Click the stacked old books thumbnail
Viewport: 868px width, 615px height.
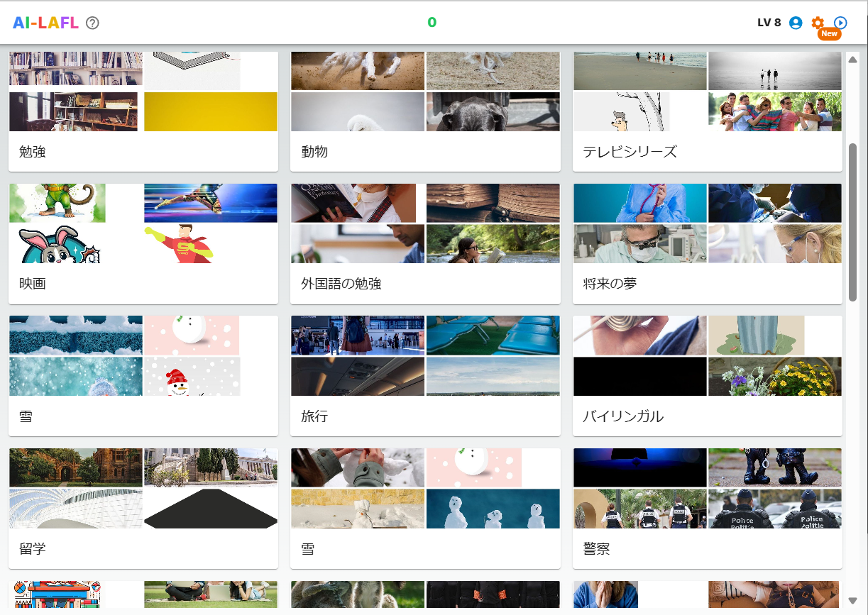coord(493,203)
